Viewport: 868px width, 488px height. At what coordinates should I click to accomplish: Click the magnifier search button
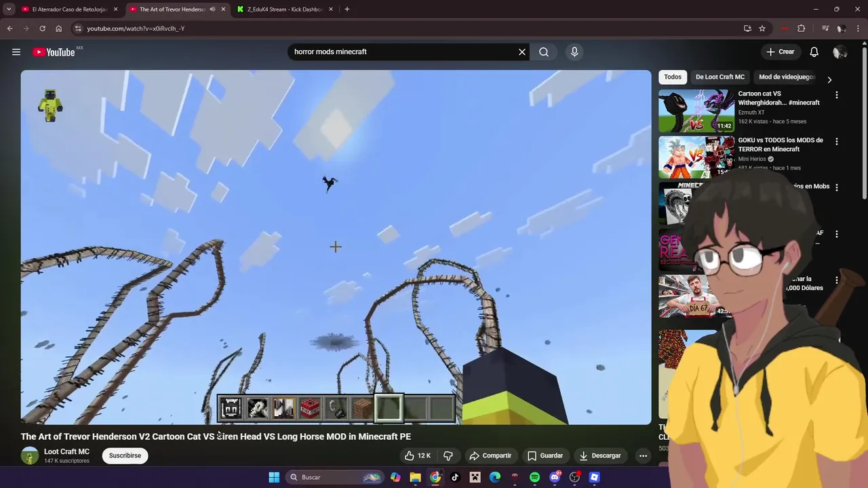pos(544,52)
